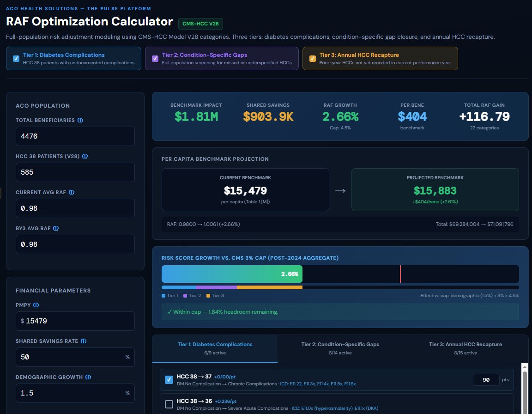532x414 pixels.
Task: Show info tooltip for BY3 Avg RAF
Action: pos(56,228)
